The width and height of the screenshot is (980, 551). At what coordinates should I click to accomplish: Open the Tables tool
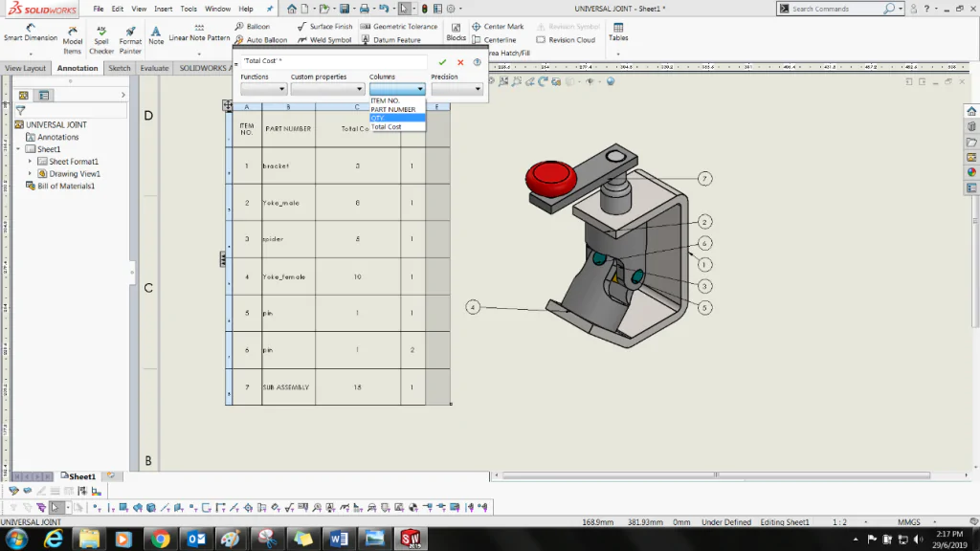(618, 33)
